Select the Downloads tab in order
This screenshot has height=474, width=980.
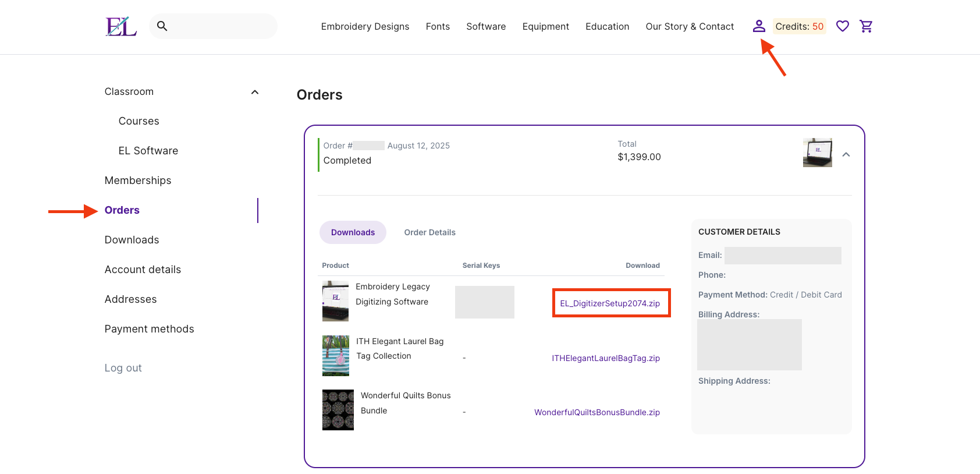(x=353, y=232)
